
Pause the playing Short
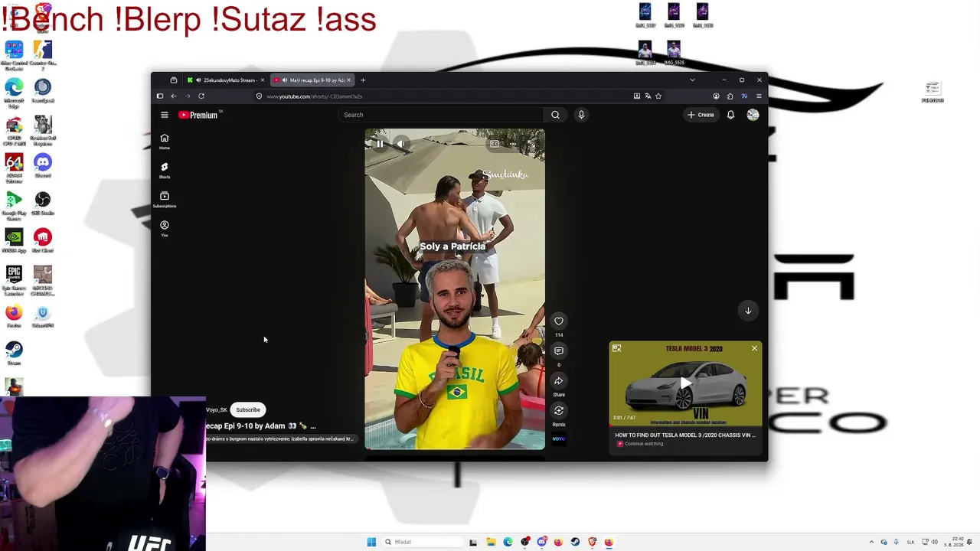tap(380, 144)
